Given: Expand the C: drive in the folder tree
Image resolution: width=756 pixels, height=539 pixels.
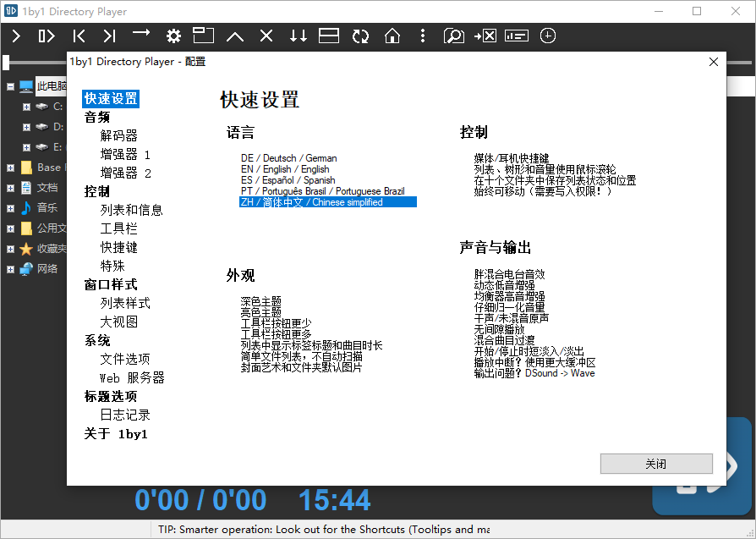Looking at the screenshot, I should pyautogui.click(x=25, y=106).
